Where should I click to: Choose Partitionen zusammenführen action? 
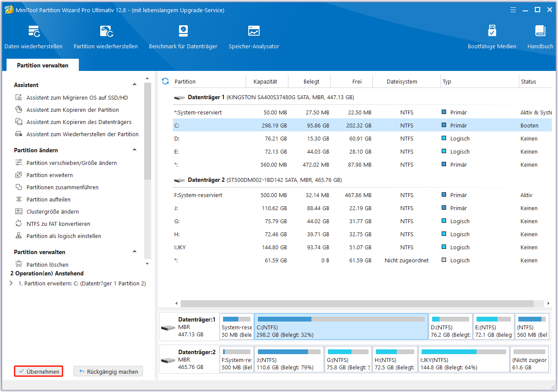57,188
